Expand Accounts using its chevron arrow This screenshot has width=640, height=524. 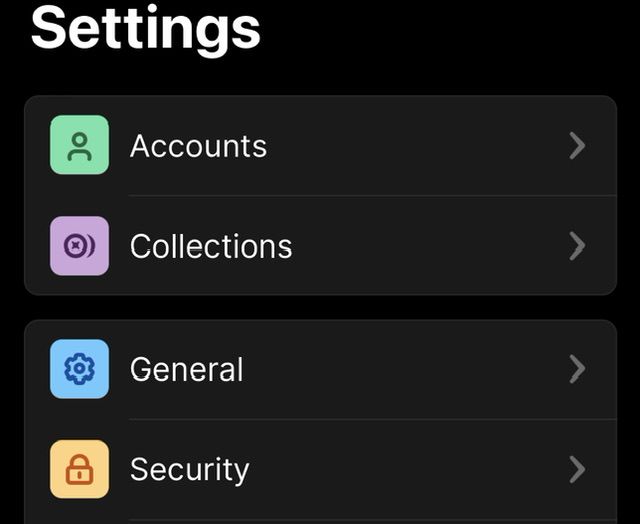tap(576, 146)
